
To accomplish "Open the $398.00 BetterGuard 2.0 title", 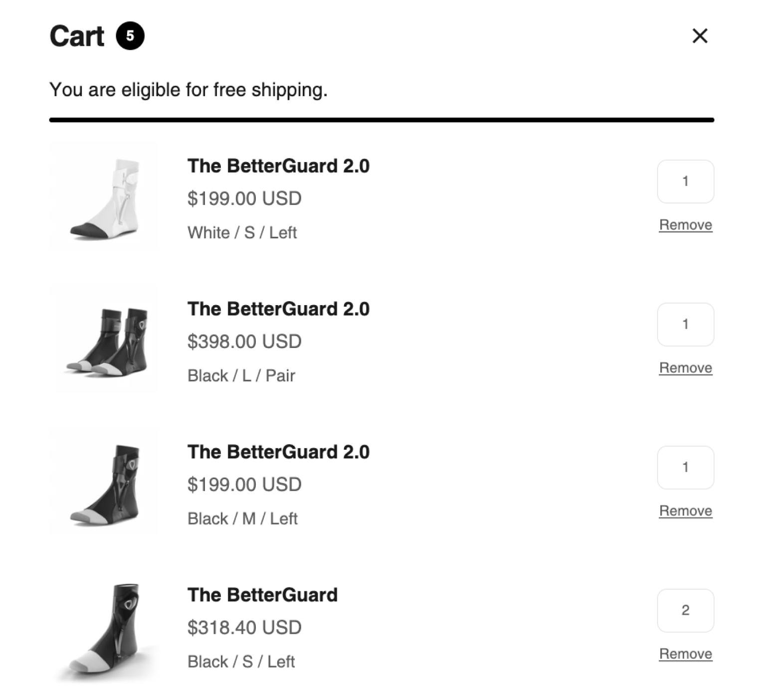I will pos(278,309).
